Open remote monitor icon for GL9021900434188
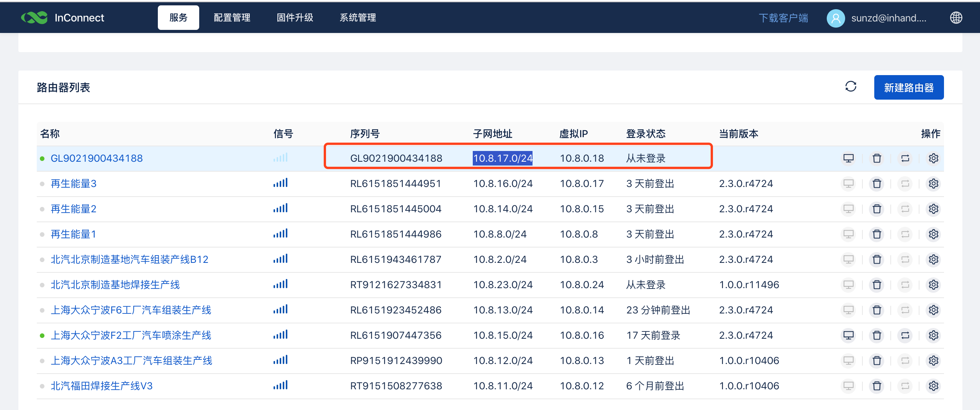Viewport: 980px width, 410px height. coord(848,158)
